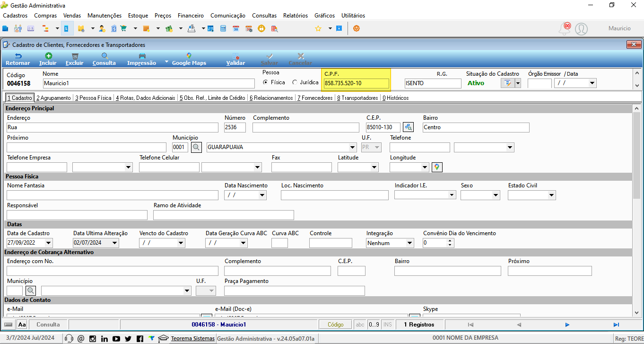Open the Financeiro menu

pos(191,16)
